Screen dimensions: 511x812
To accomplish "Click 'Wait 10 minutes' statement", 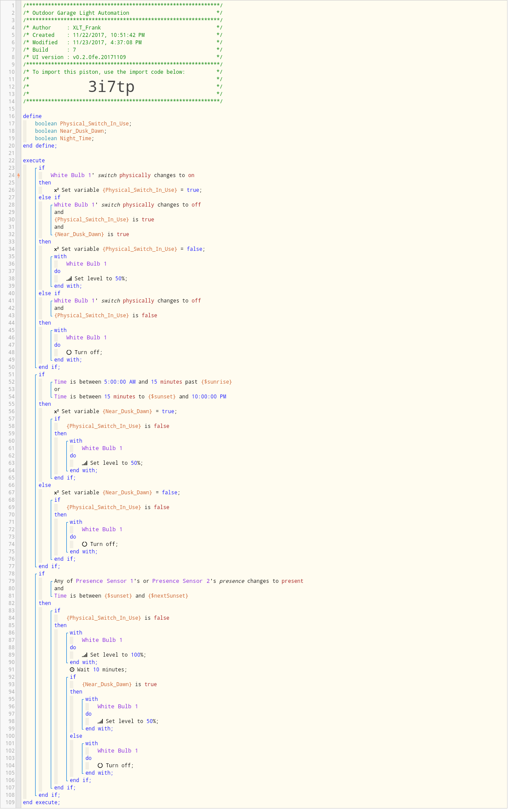I will 98,670.
